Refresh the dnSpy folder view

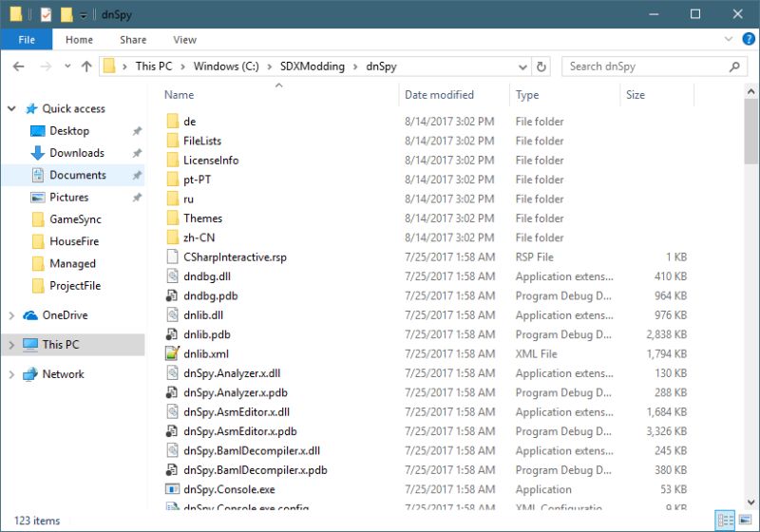pyautogui.click(x=541, y=66)
